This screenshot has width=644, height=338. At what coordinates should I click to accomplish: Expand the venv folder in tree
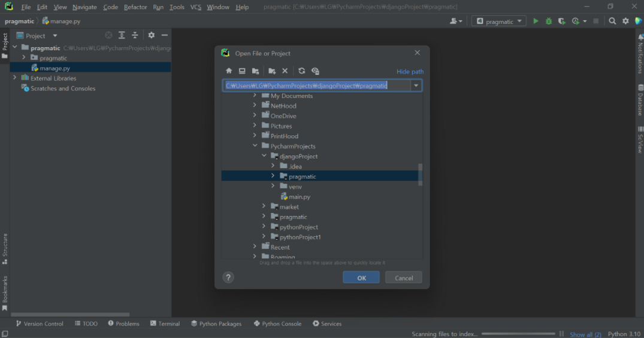(x=273, y=186)
